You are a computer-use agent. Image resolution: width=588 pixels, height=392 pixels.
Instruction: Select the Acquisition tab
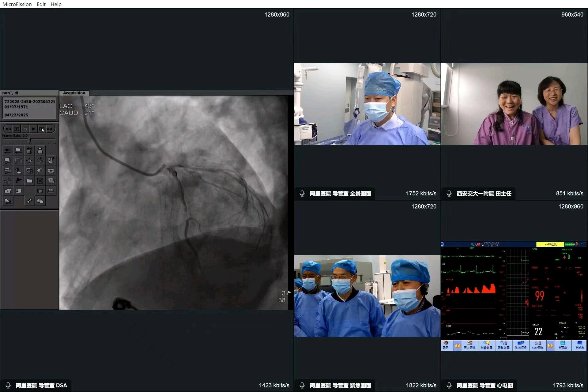[74, 93]
